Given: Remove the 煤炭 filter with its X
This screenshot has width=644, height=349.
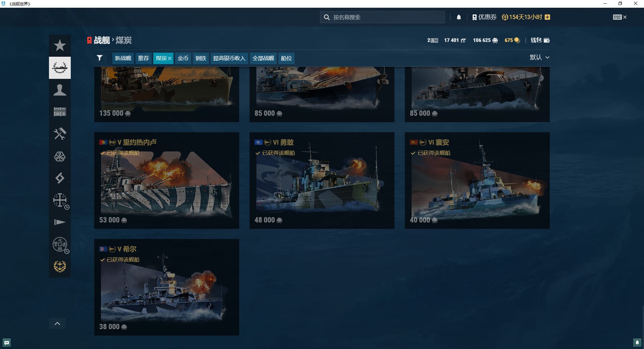Looking at the screenshot, I should point(170,58).
